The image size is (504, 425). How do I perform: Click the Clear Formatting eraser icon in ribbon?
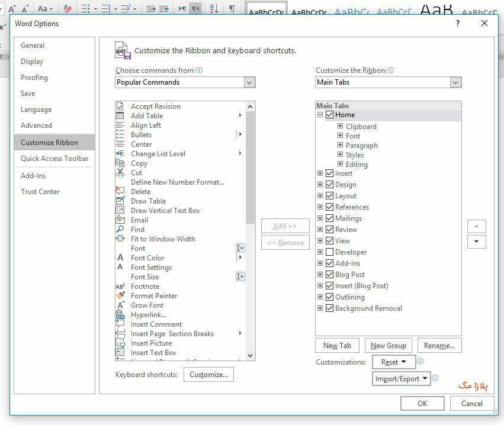[68, 9]
